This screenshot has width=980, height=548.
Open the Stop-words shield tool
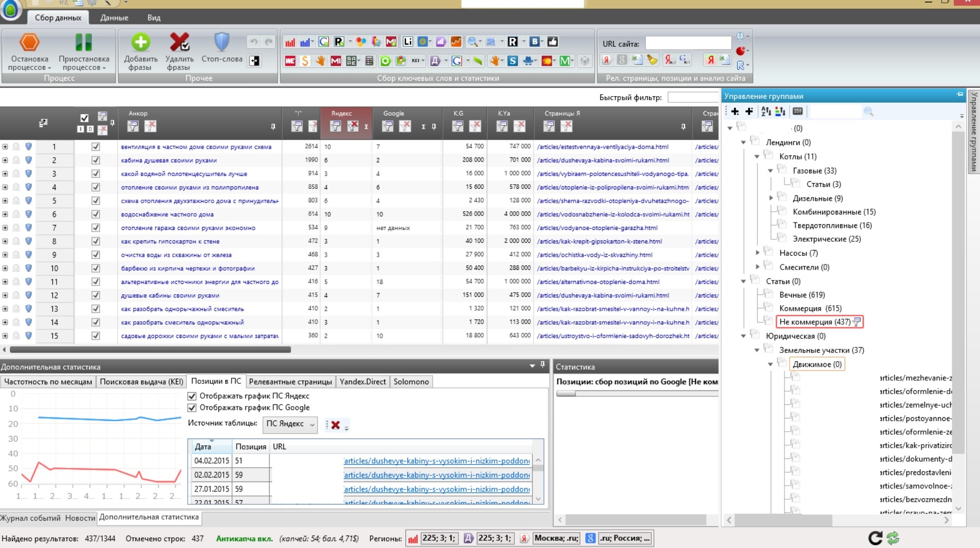[x=222, y=42]
